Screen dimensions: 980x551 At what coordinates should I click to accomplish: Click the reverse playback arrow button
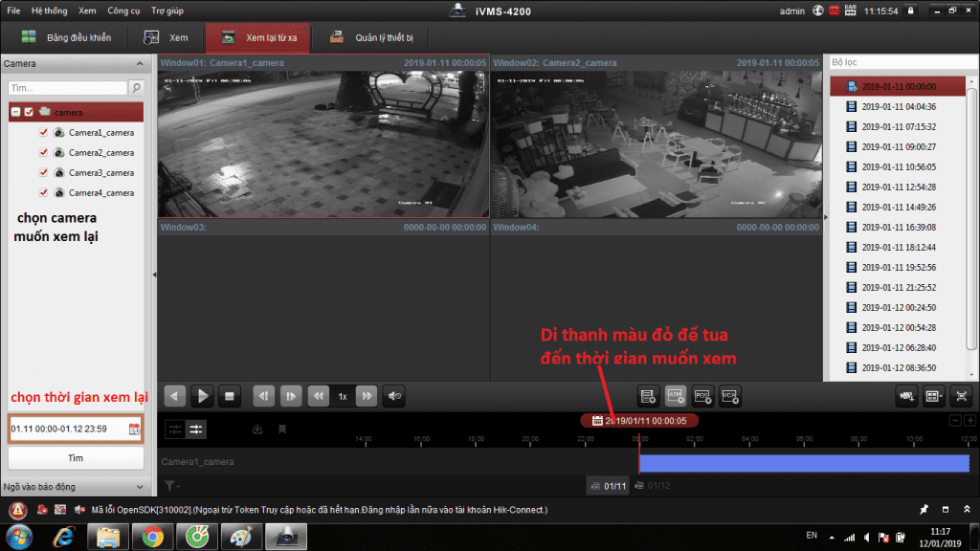click(x=175, y=395)
